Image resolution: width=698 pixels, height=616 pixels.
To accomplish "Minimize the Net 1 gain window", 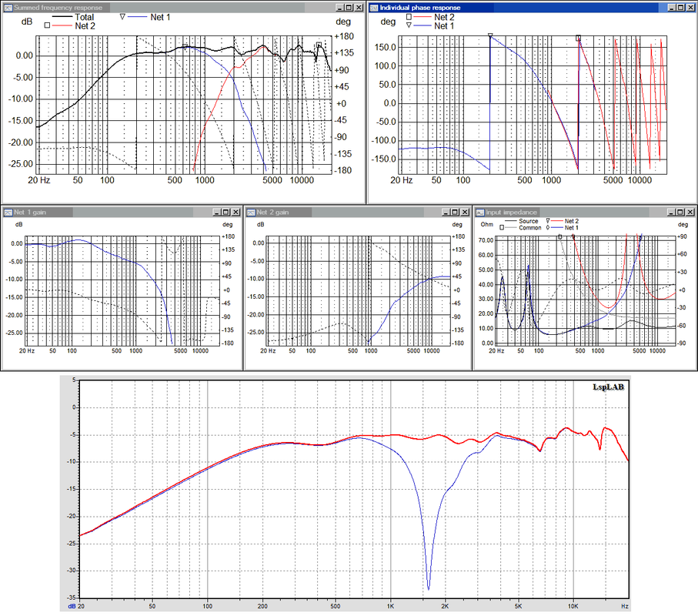I will click(217, 213).
